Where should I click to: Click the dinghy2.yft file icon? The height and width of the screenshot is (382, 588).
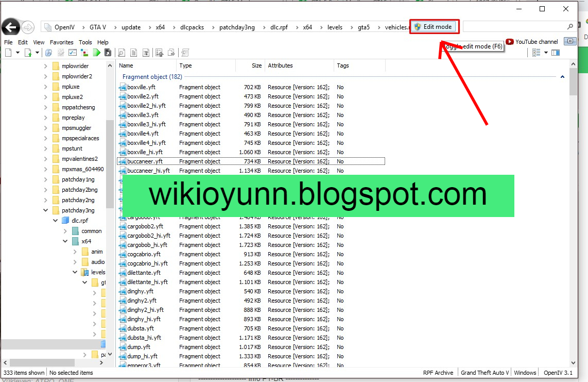click(122, 301)
